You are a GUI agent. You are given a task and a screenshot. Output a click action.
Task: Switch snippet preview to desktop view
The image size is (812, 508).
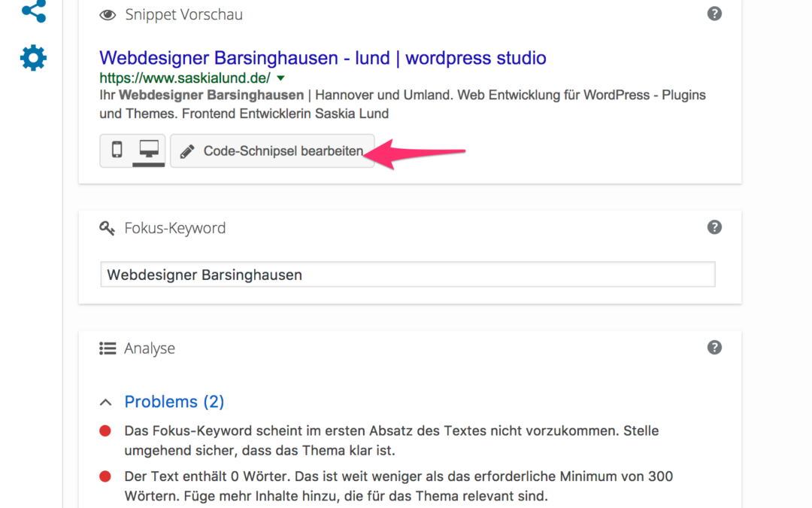[x=148, y=151]
